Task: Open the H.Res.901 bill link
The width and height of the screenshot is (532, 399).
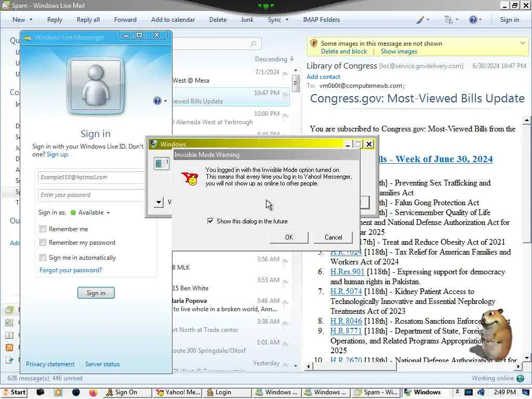Action: (x=347, y=272)
